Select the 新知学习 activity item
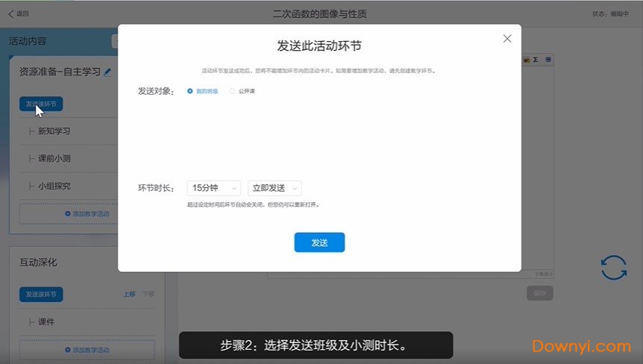The width and height of the screenshot is (643, 364). [54, 131]
